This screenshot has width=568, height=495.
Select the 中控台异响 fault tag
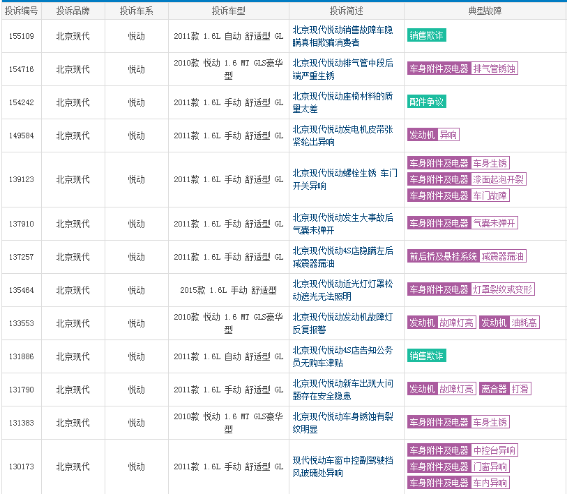pyautogui.click(x=462, y=450)
